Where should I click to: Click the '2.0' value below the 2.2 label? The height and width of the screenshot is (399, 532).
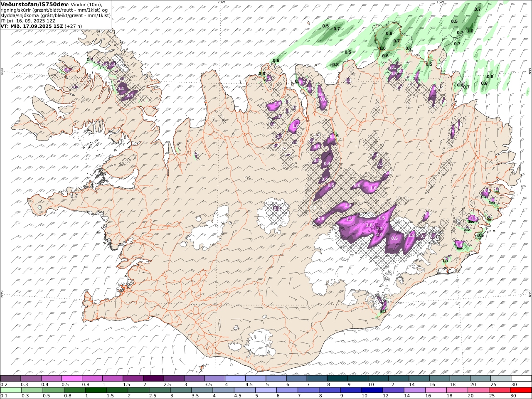coord(379,234)
